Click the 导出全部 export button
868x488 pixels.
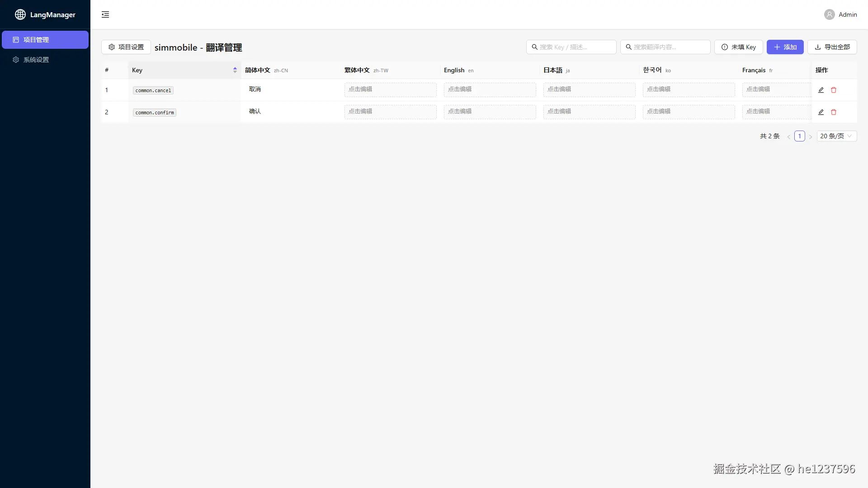tap(832, 47)
